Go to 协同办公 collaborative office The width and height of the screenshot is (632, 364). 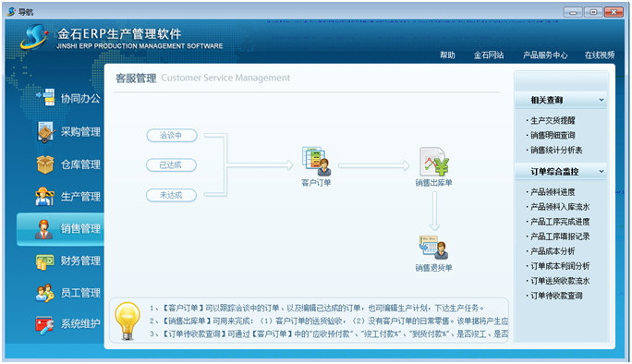tap(68, 98)
